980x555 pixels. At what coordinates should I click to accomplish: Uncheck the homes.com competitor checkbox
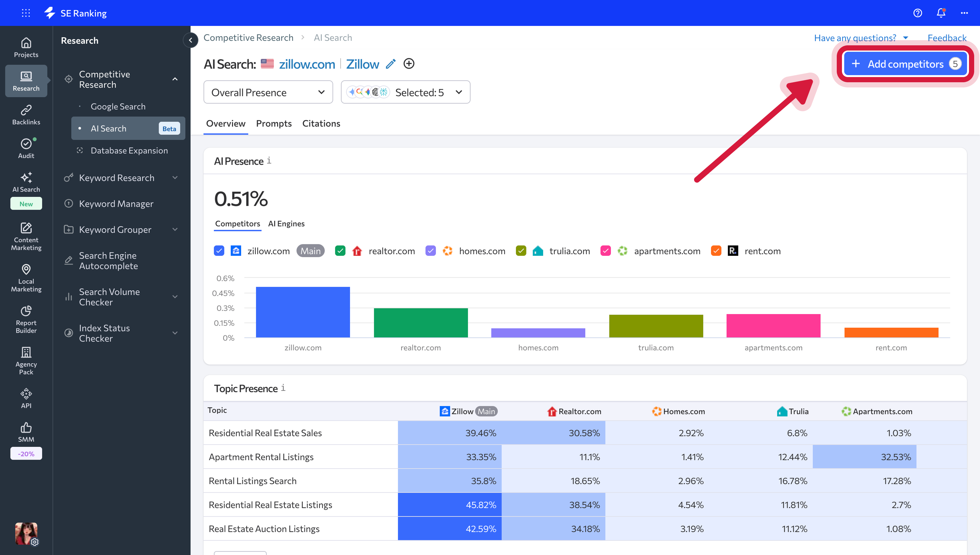point(431,251)
